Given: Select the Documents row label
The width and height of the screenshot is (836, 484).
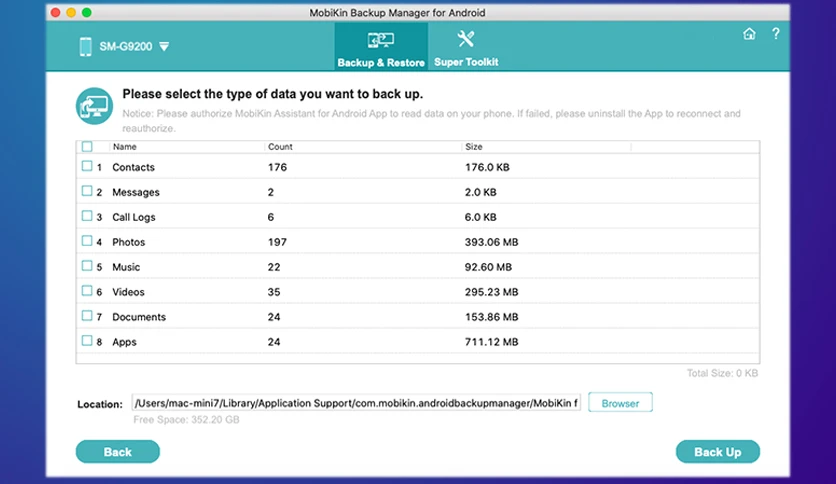Looking at the screenshot, I should pos(139,317).
